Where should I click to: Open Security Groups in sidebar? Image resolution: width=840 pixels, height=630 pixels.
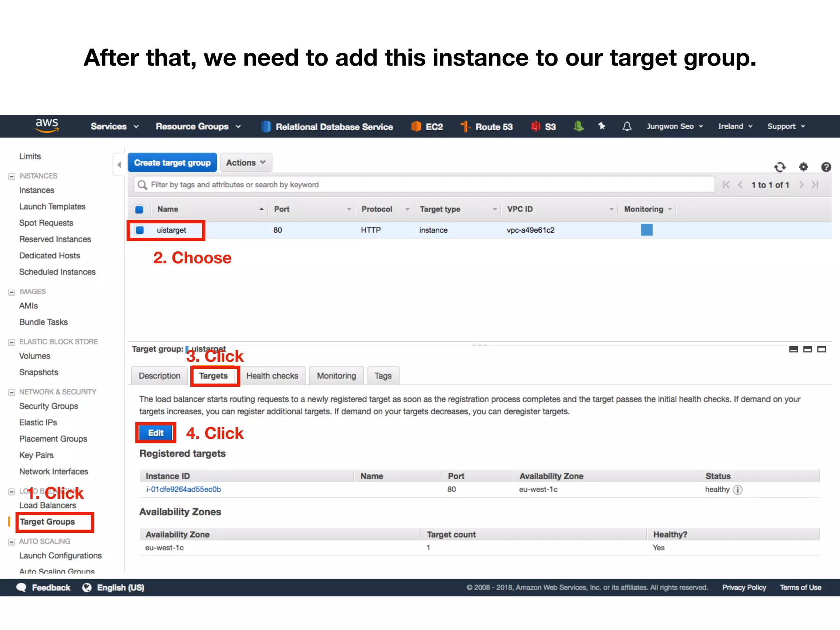point(48,406)
